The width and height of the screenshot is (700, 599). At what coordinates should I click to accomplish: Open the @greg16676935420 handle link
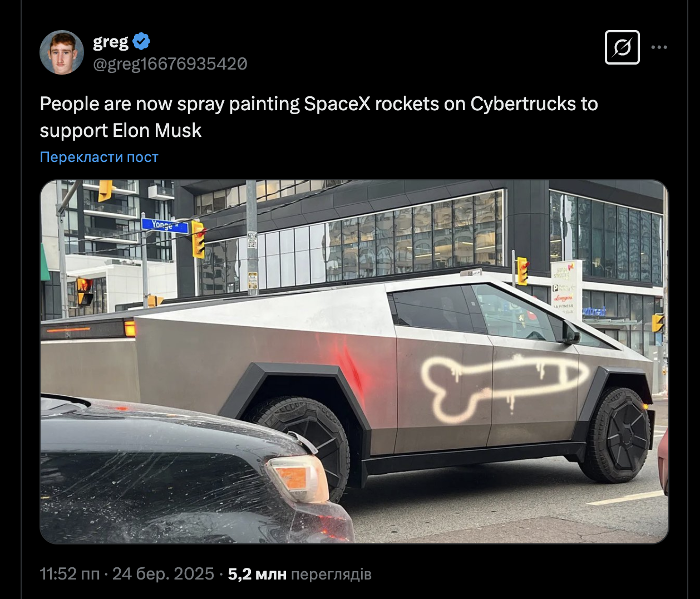[170, 64]
